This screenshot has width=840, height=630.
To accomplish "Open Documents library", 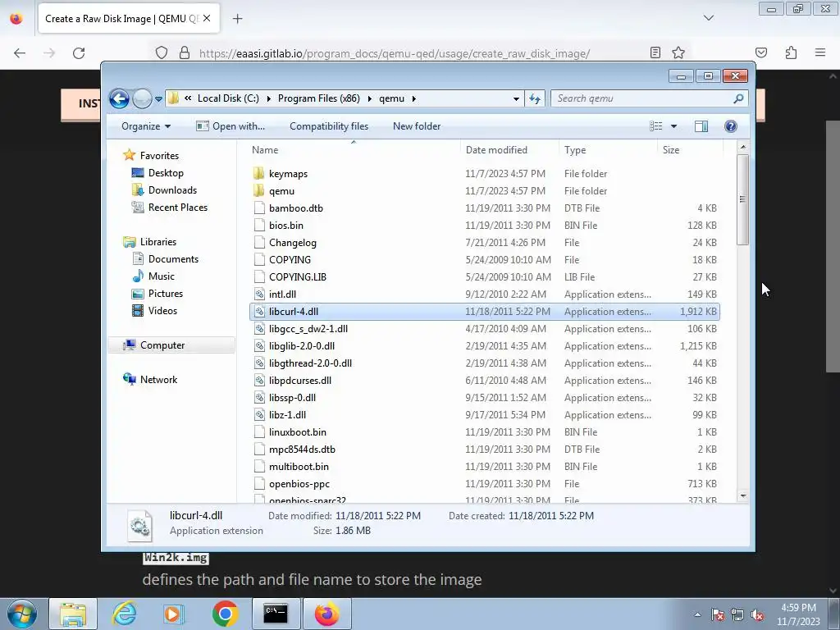I will tap(173, 258).
